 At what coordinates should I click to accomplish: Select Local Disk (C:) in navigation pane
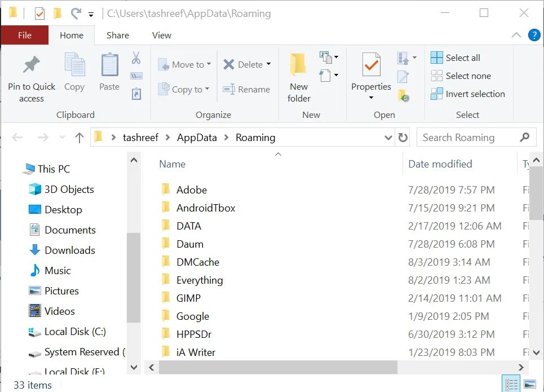67,332
